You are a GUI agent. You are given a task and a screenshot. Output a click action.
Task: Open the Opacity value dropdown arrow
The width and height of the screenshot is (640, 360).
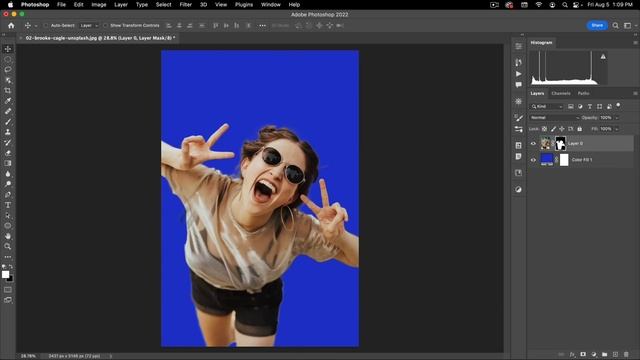[617, 118]
